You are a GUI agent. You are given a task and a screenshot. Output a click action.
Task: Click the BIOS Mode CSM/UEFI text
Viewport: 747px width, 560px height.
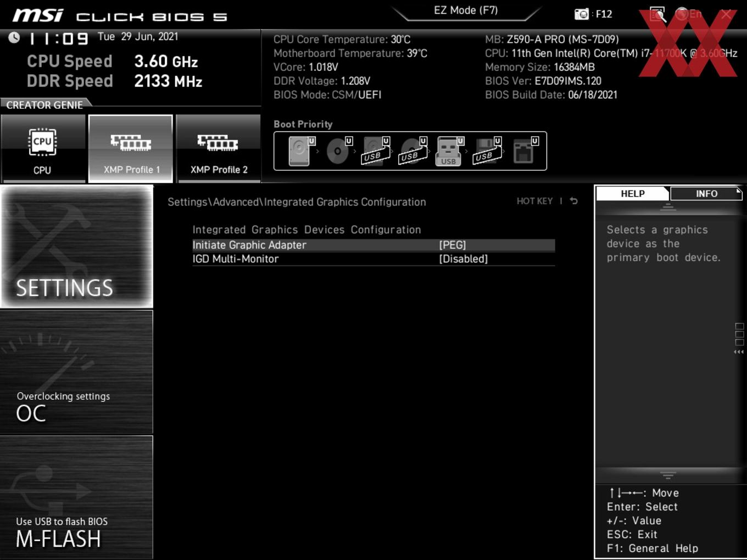[327, 94]
